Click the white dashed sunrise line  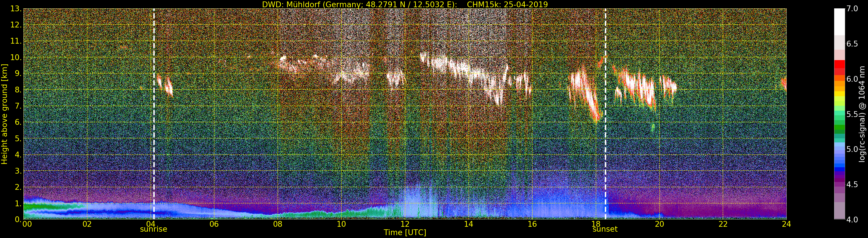click(154, 114)
